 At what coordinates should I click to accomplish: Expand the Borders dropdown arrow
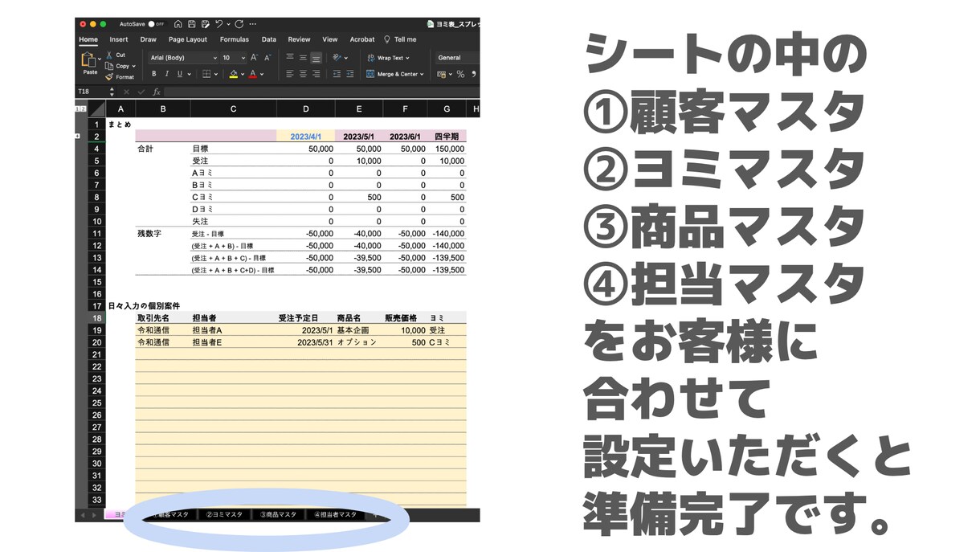pos(216,75)
